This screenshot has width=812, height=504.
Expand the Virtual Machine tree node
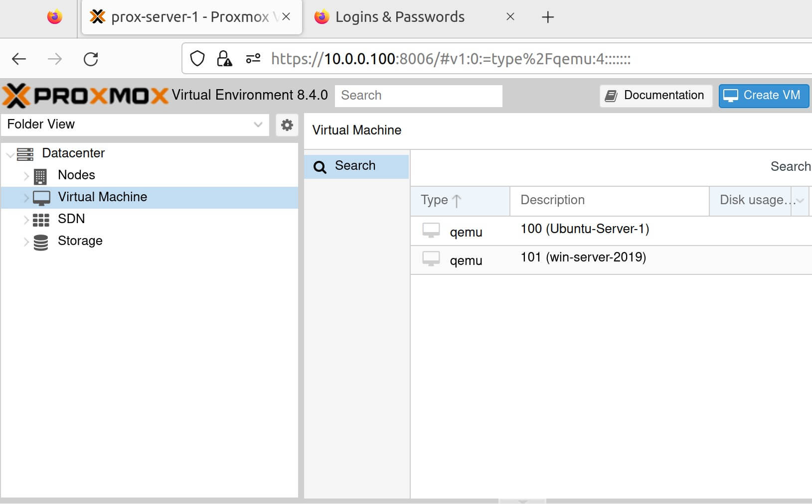pyautogui.click(x=26, y=198)
